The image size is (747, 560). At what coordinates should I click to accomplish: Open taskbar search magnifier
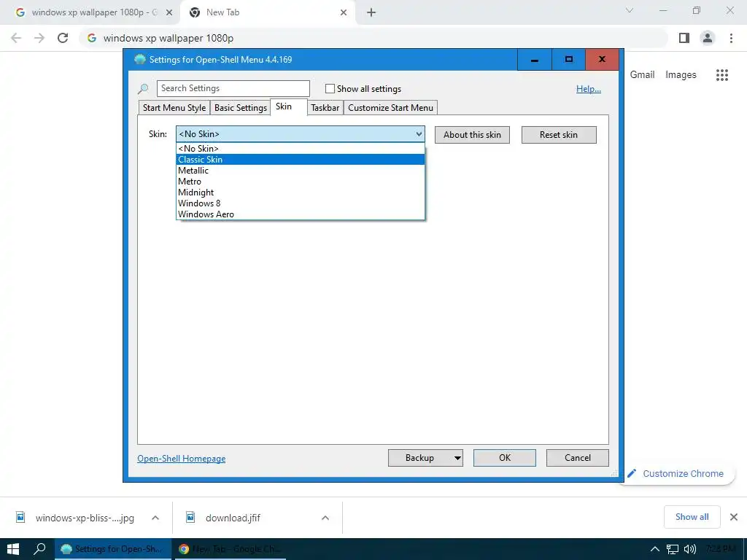(x=39, y=549)
